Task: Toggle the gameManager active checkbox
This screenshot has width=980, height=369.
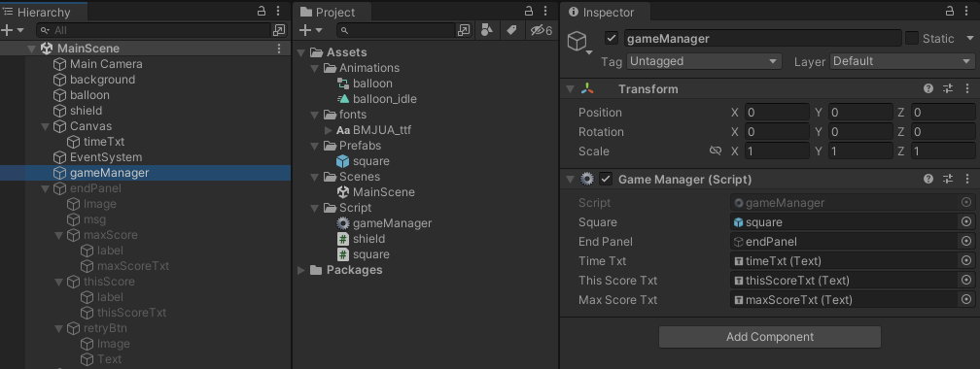Action: (x=612, y=38)
